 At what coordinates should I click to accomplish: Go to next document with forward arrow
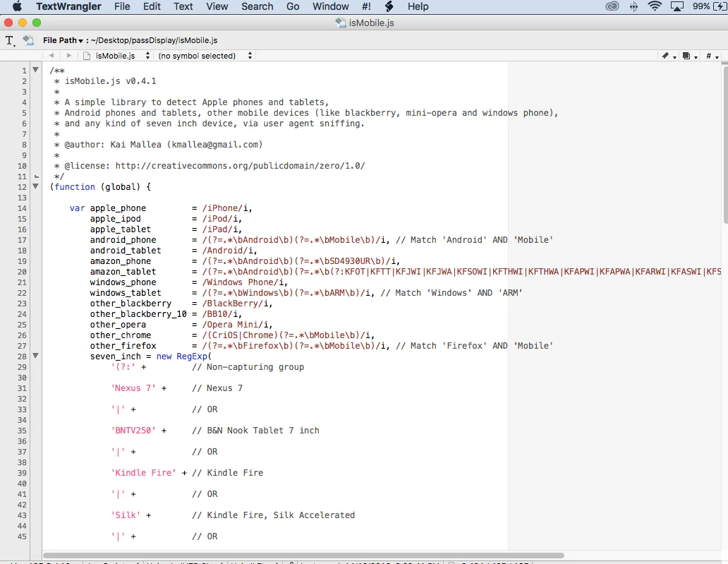coord(68,56)
